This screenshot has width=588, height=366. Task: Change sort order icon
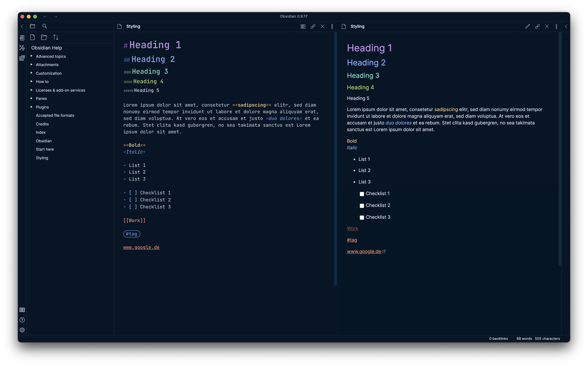coord(56,37)
